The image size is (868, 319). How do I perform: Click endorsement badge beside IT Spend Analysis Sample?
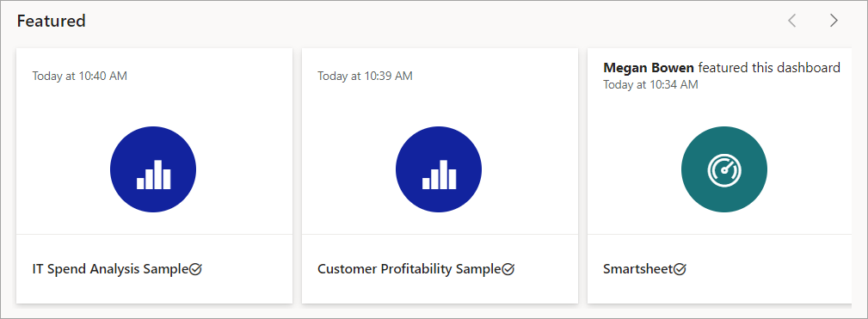[x=196, y=269]
